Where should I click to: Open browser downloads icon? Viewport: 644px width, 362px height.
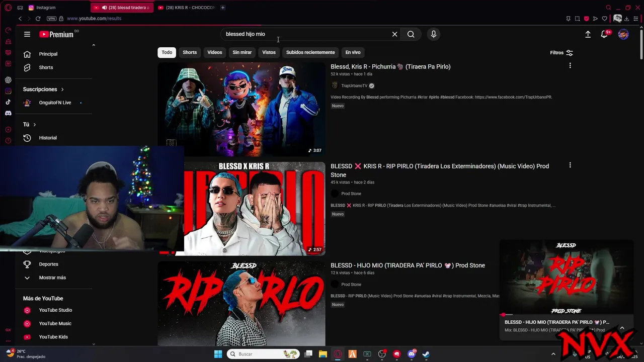(627, 19)
